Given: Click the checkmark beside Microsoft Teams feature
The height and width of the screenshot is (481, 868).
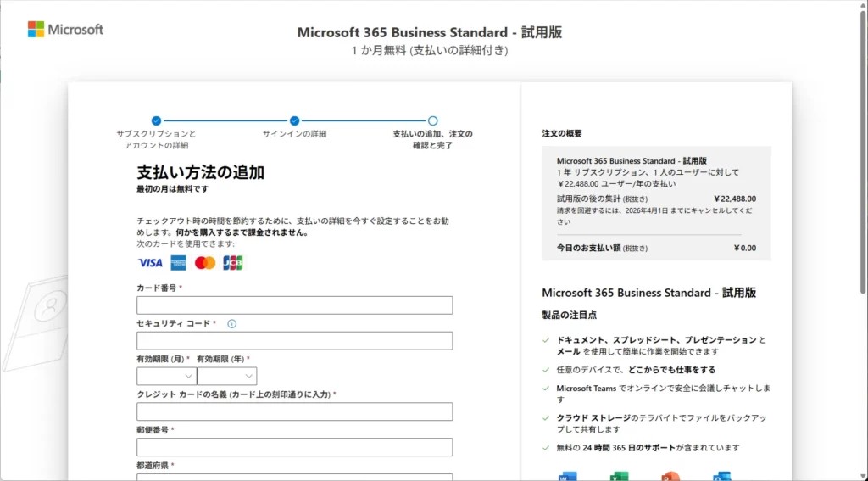Looking at the screenshot, I should [547, 389].
